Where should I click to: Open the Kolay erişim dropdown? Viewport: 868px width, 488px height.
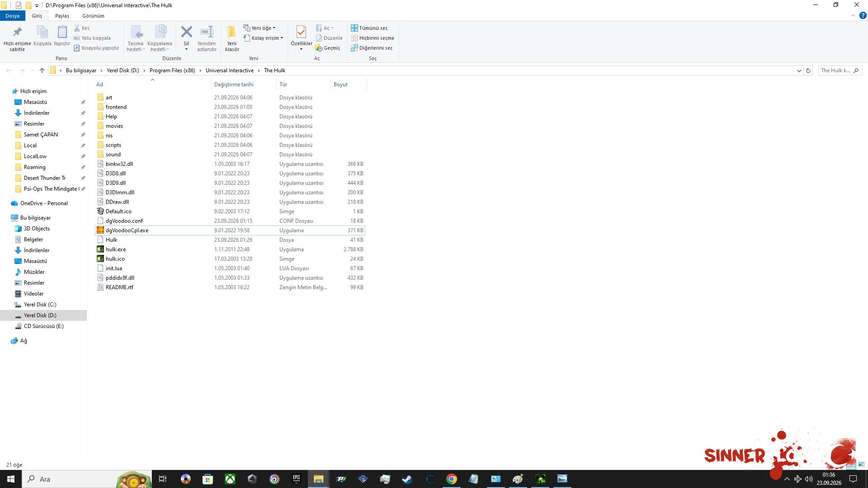click(263, 38)
